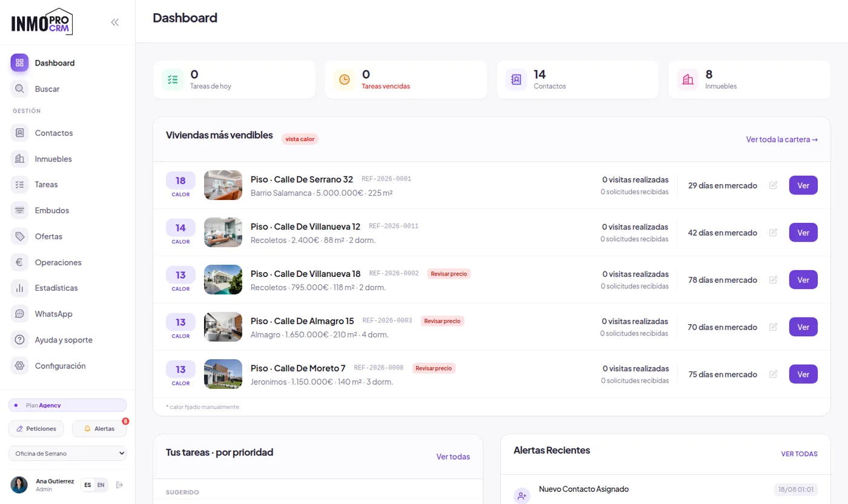
Task: Click the Plan Agency badge
Action: point(68,405)
